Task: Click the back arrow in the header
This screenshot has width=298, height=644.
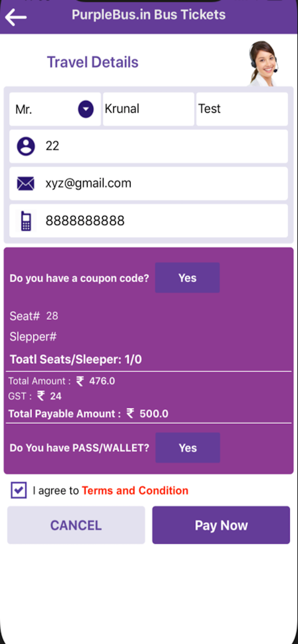Action: [x=15, y=17]
